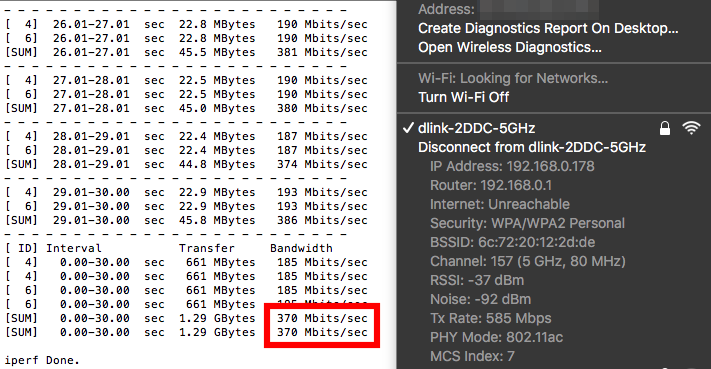711x369 pixels.
Task: Click the Wi-Fi signal strength icon
Action: click(x=691, y=128)
